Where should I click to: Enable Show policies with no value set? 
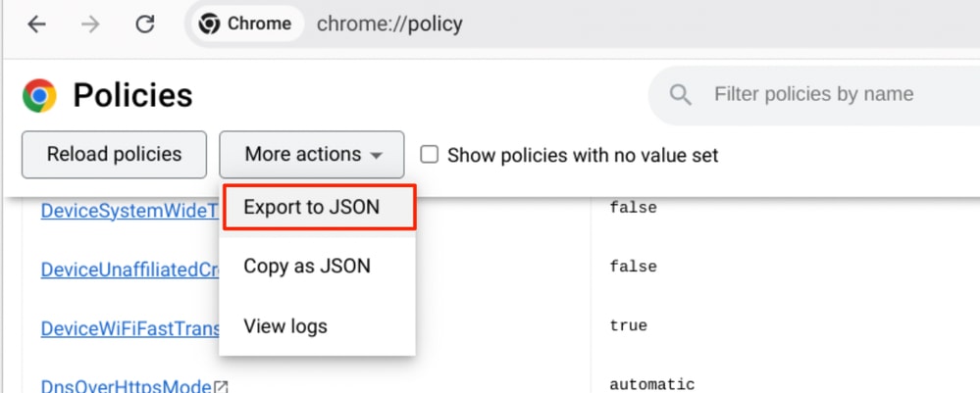[x=430, y=155]
